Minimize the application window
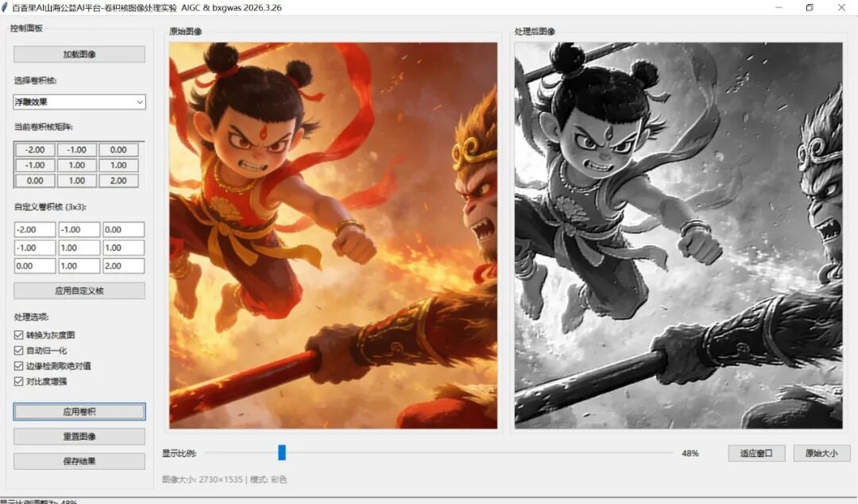The height and width of the screenshot is (504, 858). click(x=779, y=8)
